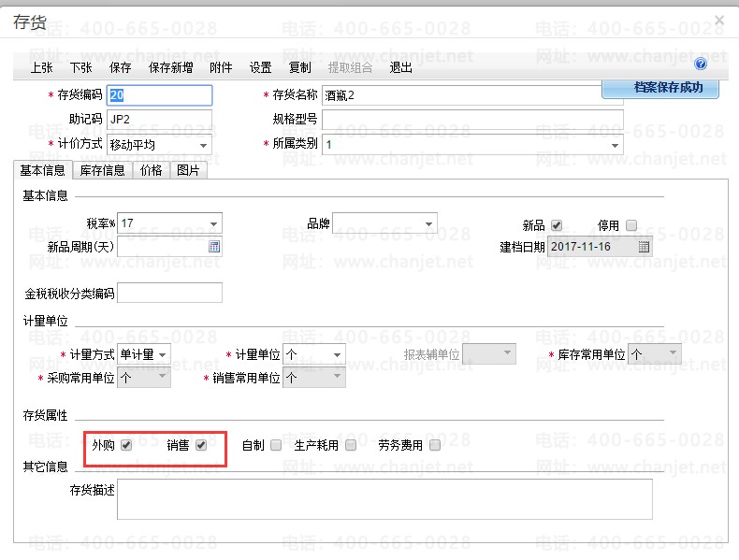Click the 档案保存成功 notification
Viewport: 739px width, 560px height.
pos(660,88)
